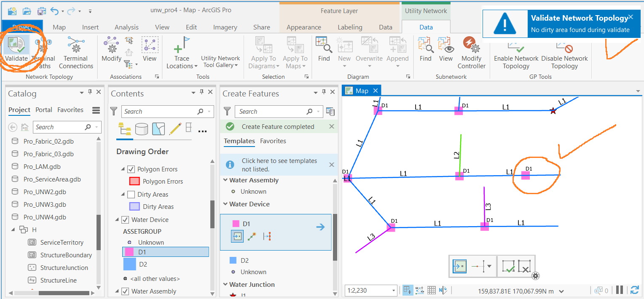
Task: Refresh the map view
Action: tap(634, 290)
